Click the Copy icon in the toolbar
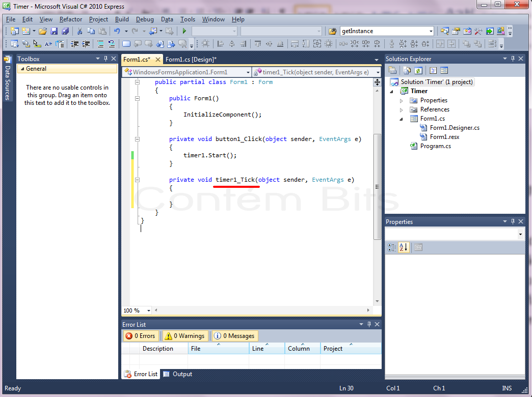 (x=91, y=31)
